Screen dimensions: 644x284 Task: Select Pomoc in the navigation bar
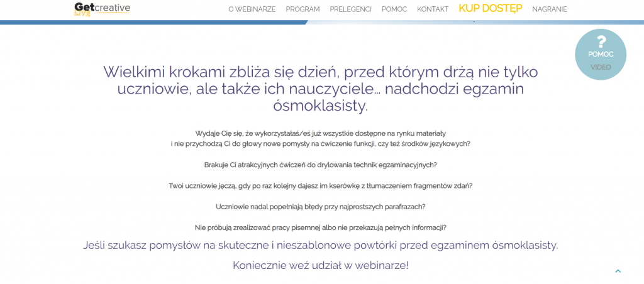[394, 9]
